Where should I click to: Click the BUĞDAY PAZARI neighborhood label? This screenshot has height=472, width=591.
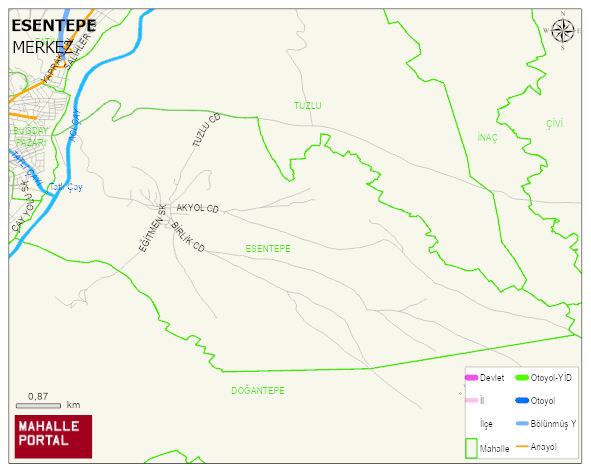click(x=31, y=136)
